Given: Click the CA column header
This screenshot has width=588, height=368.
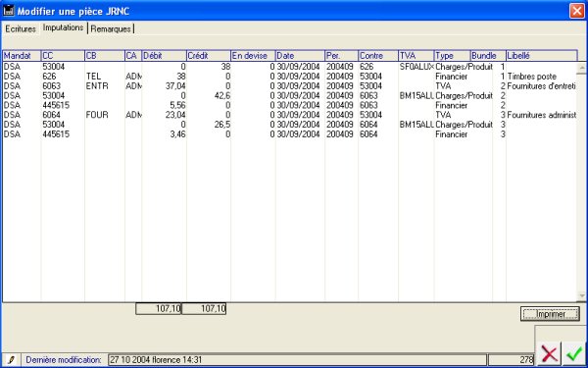Looking at the screenshot, I should click(x=133, y=56).
